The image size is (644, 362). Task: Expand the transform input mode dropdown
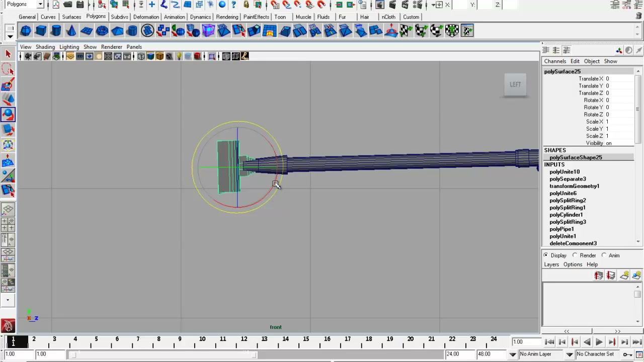(x=434, y=5)
